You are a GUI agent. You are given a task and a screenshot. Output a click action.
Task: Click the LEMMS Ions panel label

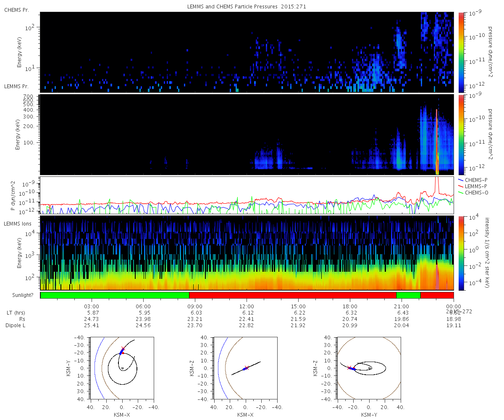point(18,223)
